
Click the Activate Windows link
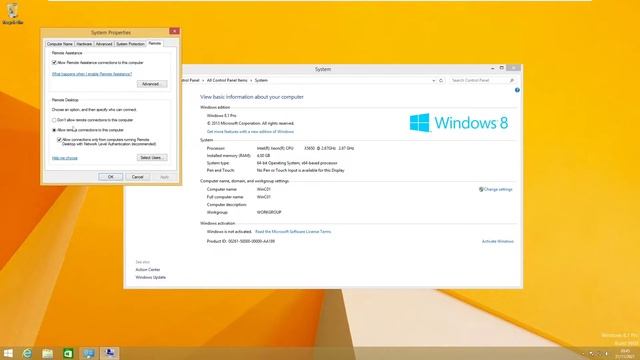coord(498,241)
